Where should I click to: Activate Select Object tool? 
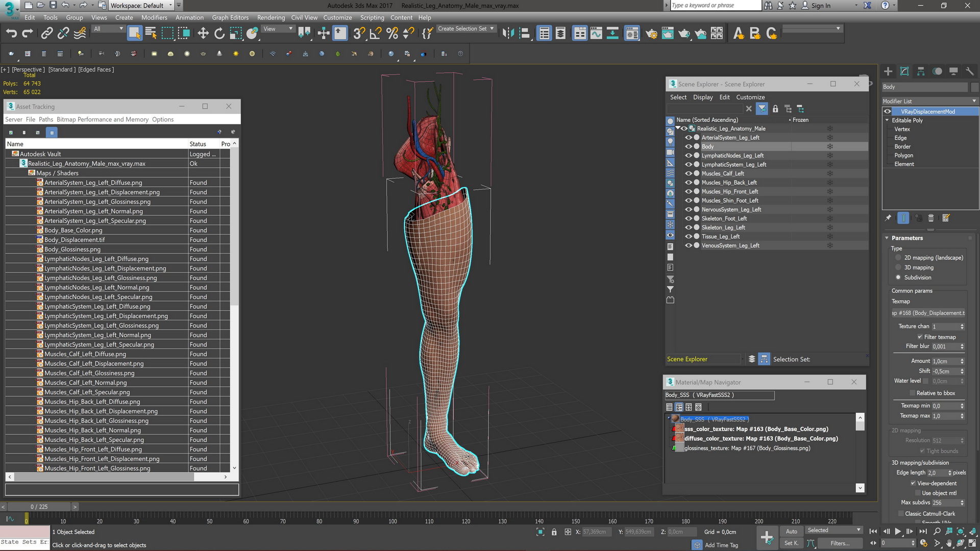pos(134,34)
